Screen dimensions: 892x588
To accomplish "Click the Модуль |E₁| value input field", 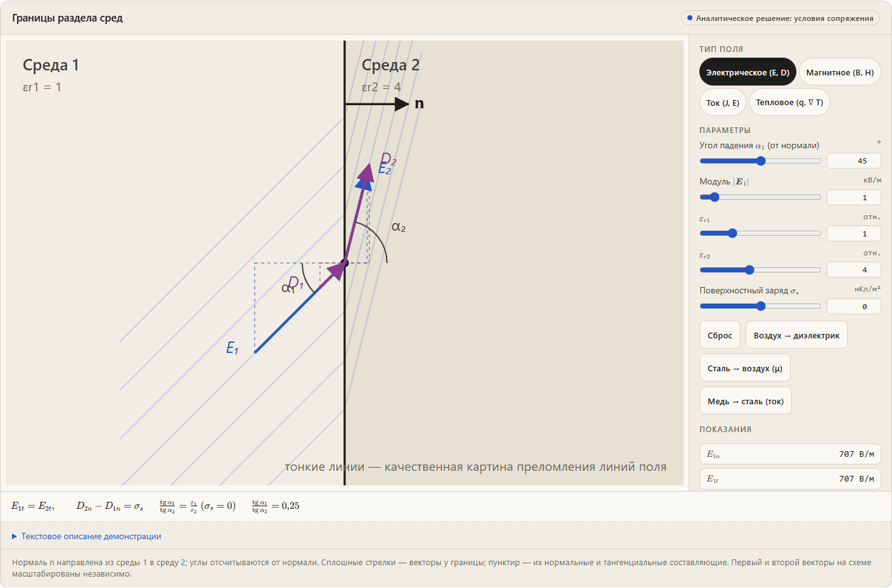I will click(854, 198).
